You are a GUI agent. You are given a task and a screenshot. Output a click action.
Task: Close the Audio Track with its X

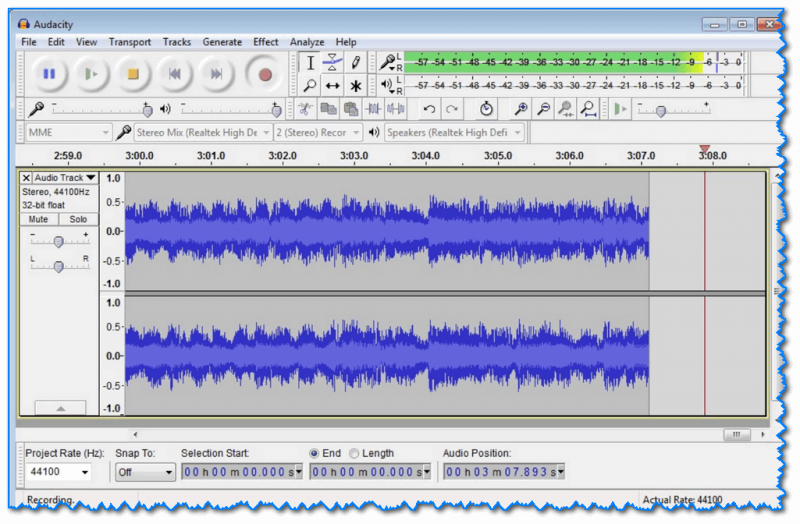(26, 178)
